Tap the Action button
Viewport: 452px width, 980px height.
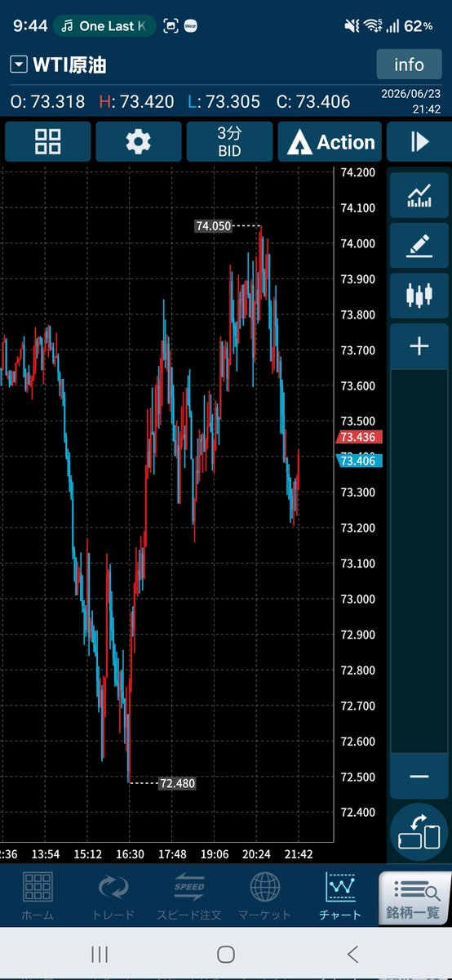click(x=330, y=142)
